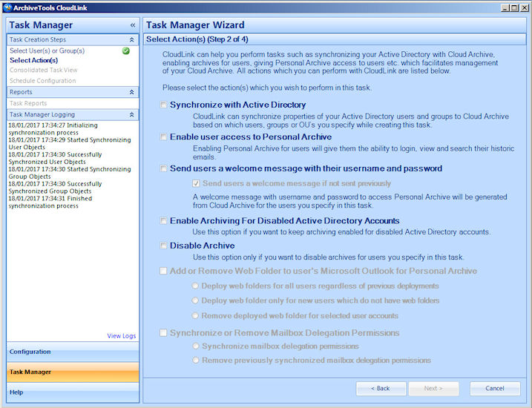Tick Send users a welcome message with username and password
This screenshot has width=532, height=408.
coord(163,168)
